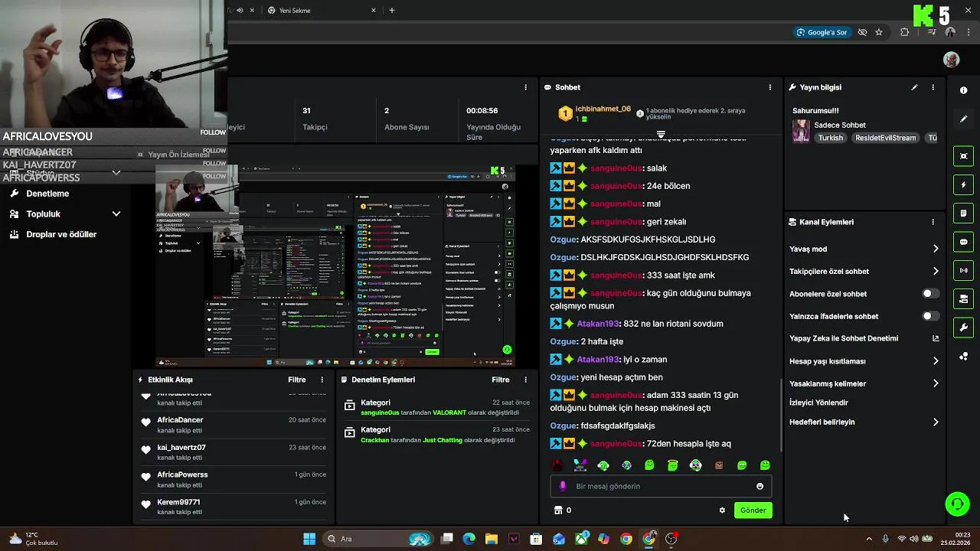Image resolution: width=980 pixels, height=551 pixels.
Task: Toggle the channel actions sidebar icon
Action: point(963,298)
